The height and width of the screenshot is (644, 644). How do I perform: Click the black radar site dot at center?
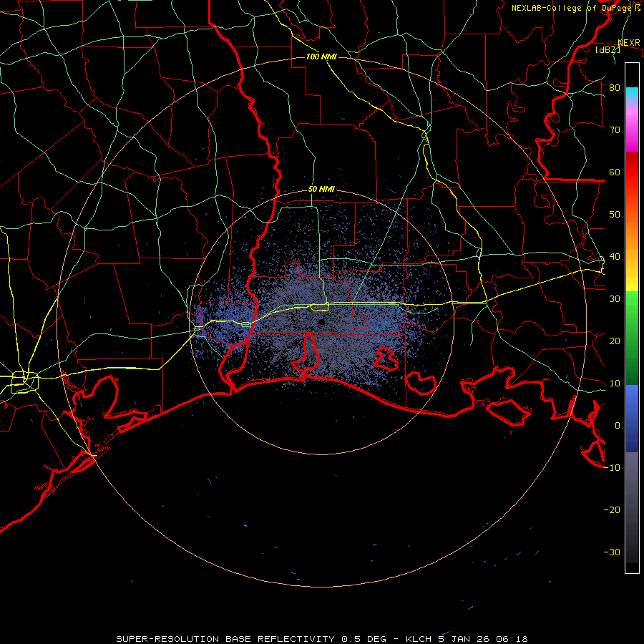[321, 322]
